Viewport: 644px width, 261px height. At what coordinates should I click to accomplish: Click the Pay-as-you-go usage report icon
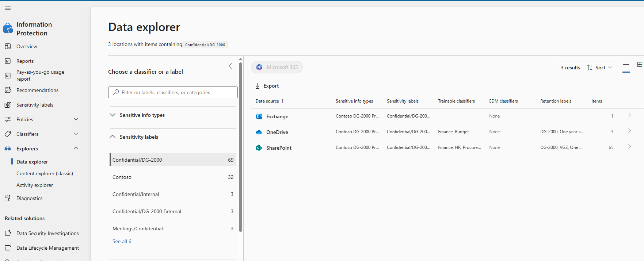[x=8, y=76]
